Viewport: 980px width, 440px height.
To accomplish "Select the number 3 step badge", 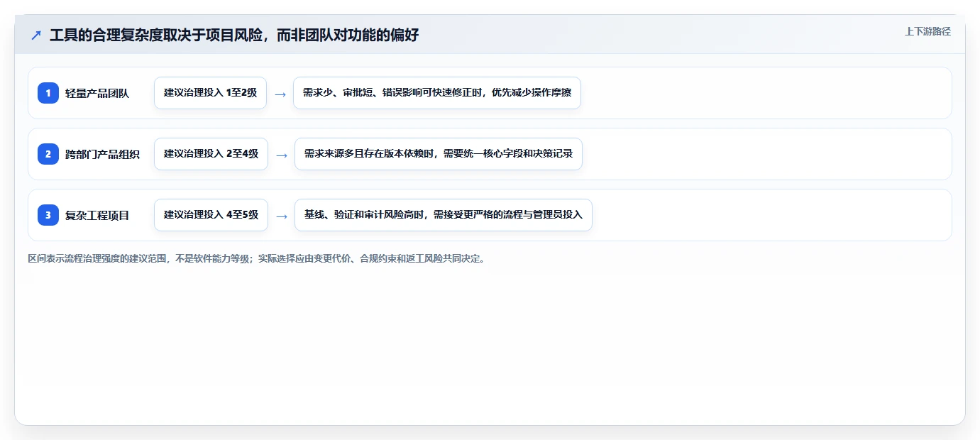I will coord(48,215).
